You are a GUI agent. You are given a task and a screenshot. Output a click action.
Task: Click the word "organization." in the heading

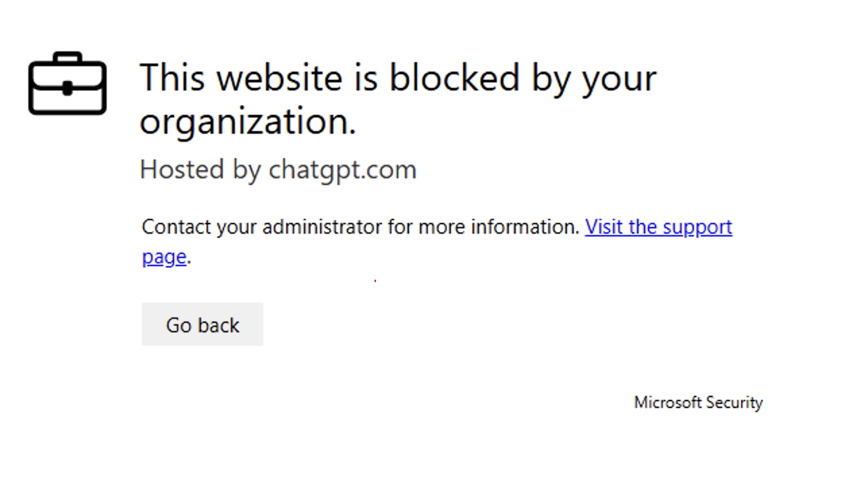pos(247,122)
